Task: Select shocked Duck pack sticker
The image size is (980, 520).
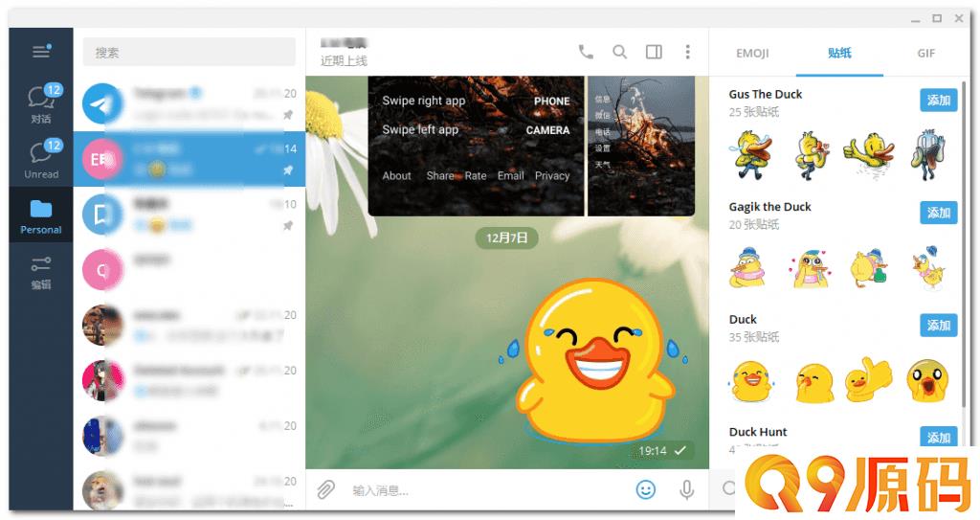Action: (x=928, y=380)
